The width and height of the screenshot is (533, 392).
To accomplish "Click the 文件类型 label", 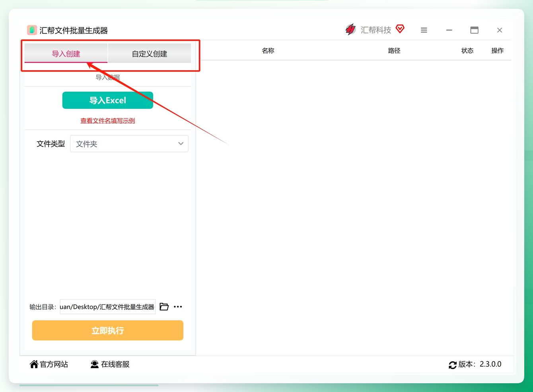I will coord(51,144).
